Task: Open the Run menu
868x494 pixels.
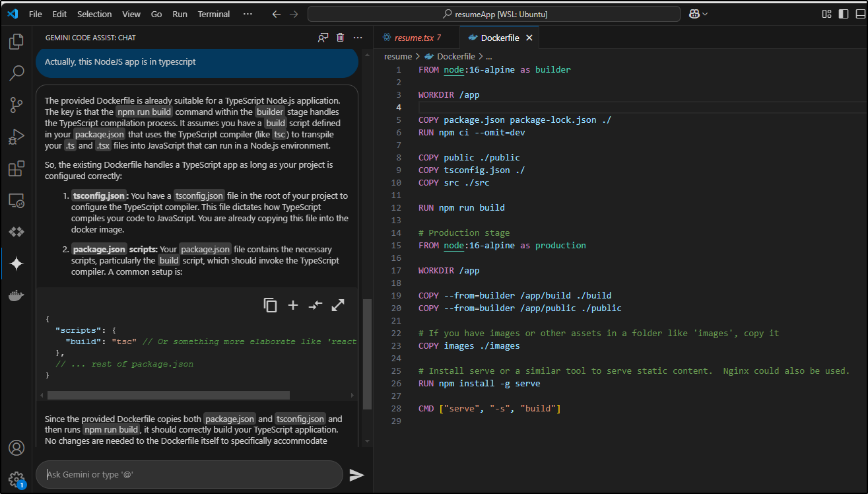Action: pos(180,14)
